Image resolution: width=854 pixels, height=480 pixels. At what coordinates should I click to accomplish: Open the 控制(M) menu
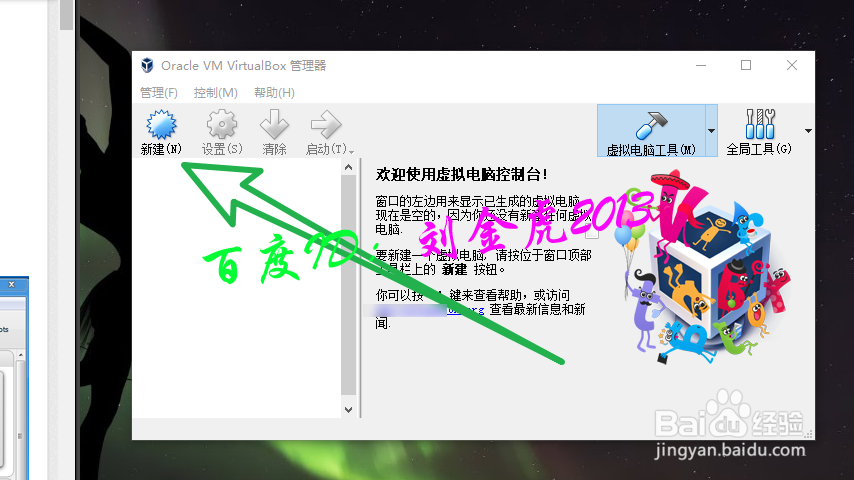(216, 93)
